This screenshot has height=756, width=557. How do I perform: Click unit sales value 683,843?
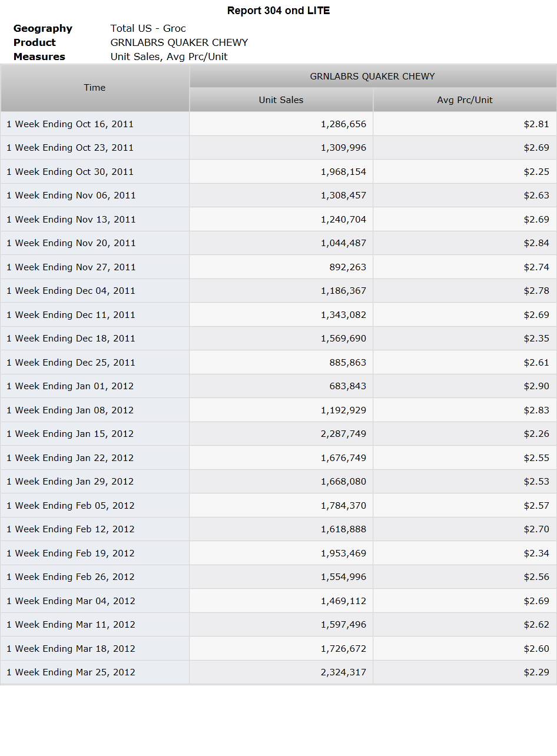347,386
